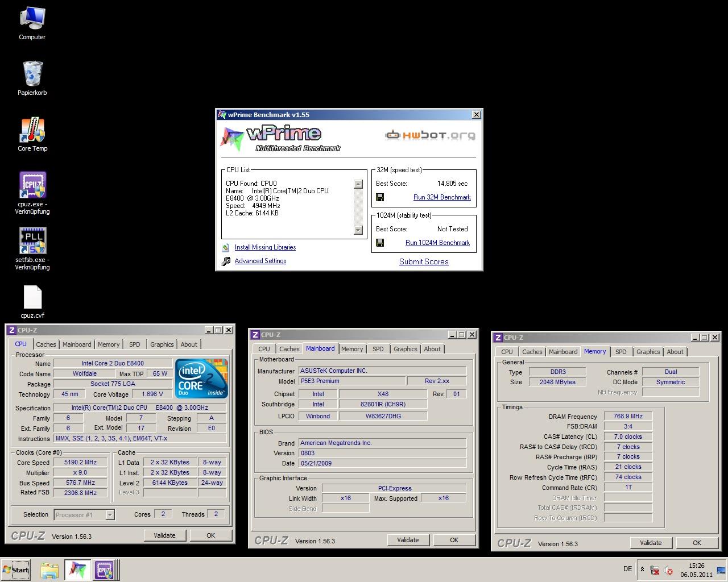Click the save icon under 1024M Best Score
Image resolution: width=728 pixels, height=582 pixels.
(x=380, y=243)
